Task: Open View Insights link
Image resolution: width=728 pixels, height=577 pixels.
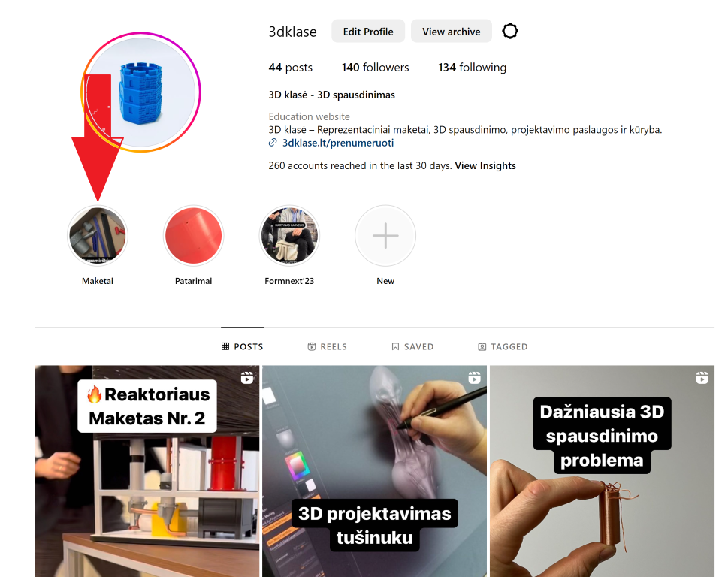Action: coord(485,165)
